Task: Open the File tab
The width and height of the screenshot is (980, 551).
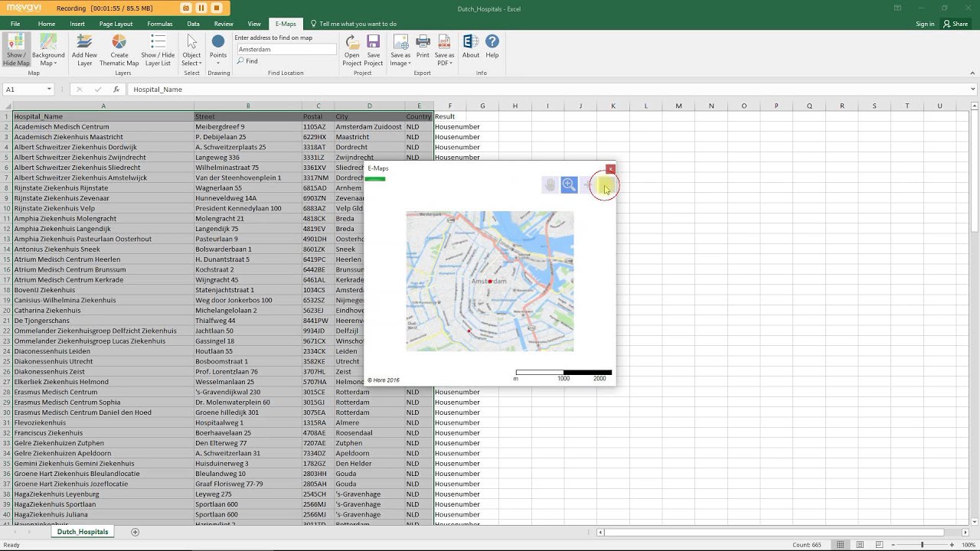Action: [x=15, y=24]
